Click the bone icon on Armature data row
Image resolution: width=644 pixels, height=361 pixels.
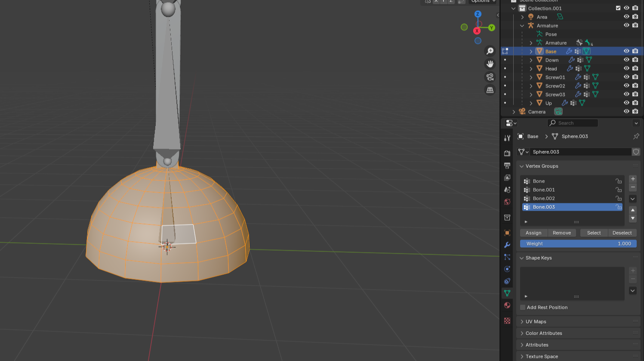589,43
